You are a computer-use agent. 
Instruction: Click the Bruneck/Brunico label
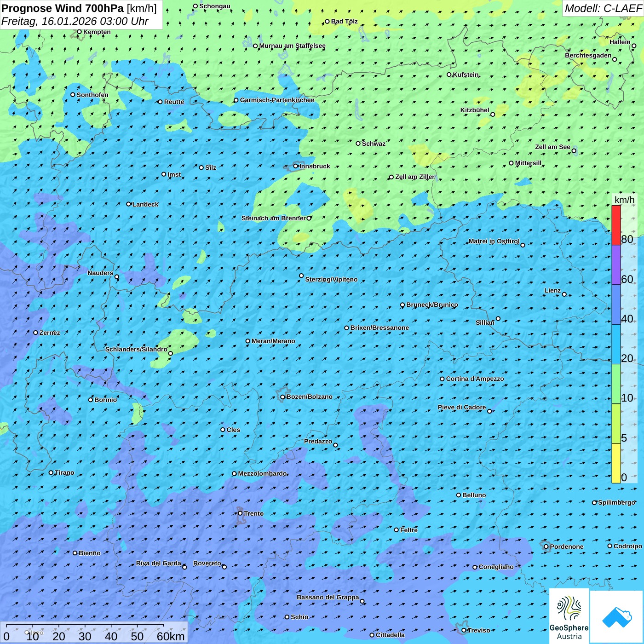(x=432, y=305)
